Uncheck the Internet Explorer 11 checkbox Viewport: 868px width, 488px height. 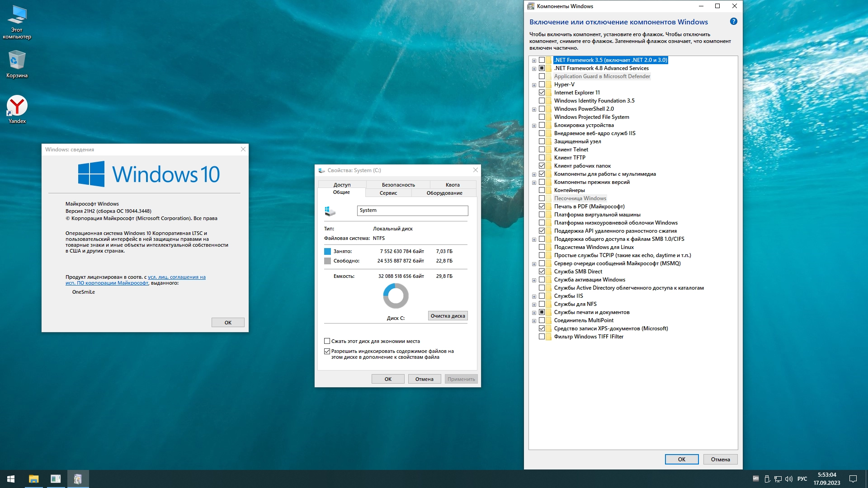tap(542, 93)
